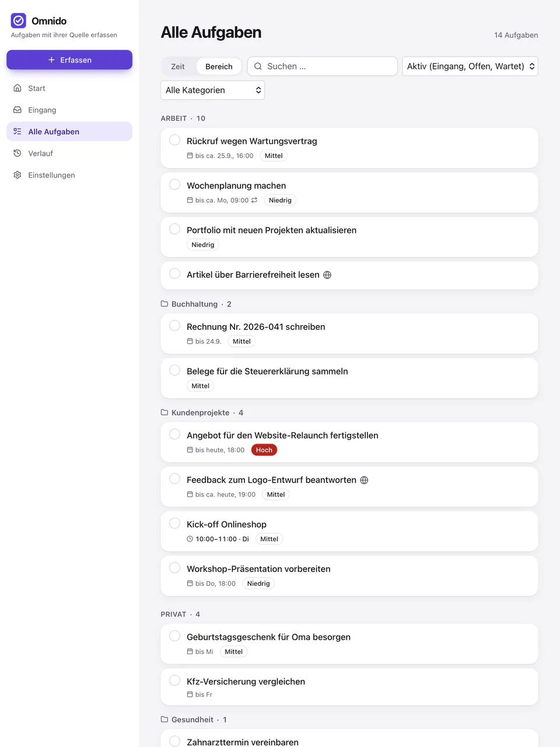Click the Hoch priority badge

264,450
